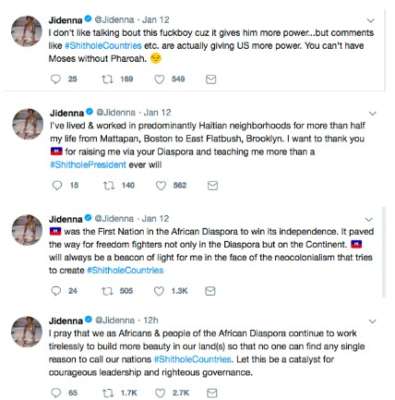Image resolution: width=395 pixels, height=400 pixels.
Task: Expand the options chevron on Haitian neighborhoods tweet
Action: click(373, 114)
